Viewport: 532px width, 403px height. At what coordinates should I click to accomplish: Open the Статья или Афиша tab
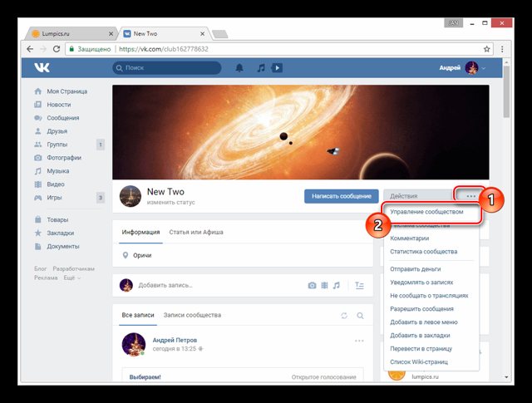tap(196, 233)
